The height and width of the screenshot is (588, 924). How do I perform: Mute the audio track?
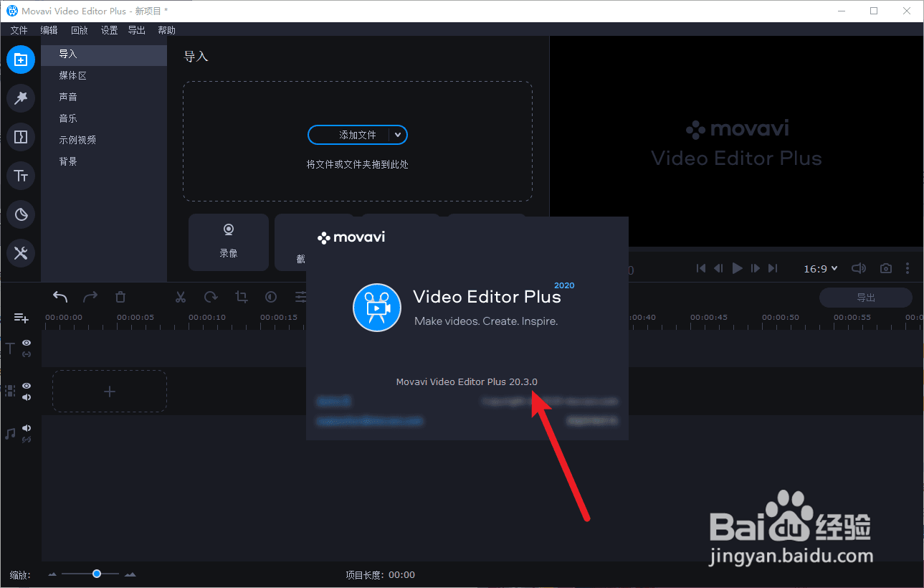click(x=27, y=428)
